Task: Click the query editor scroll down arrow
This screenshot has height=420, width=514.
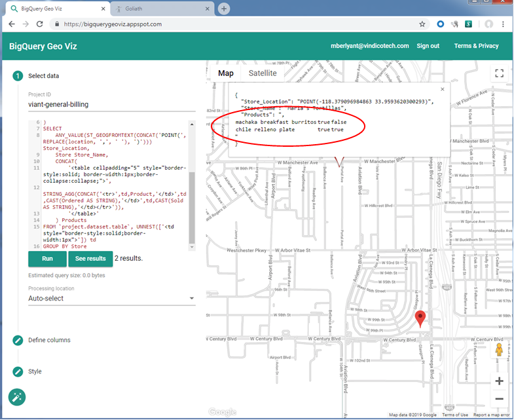Action: click(x=192, y=247)
